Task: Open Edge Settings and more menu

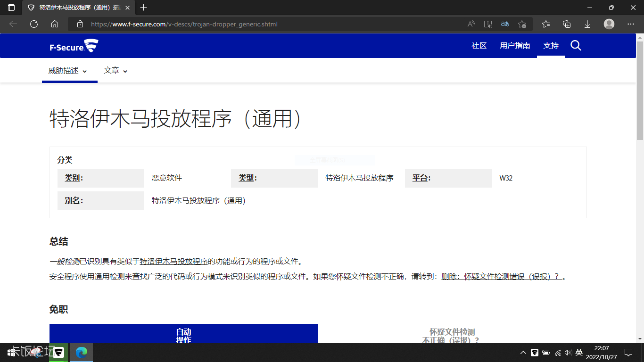Action: click(631, 24)
